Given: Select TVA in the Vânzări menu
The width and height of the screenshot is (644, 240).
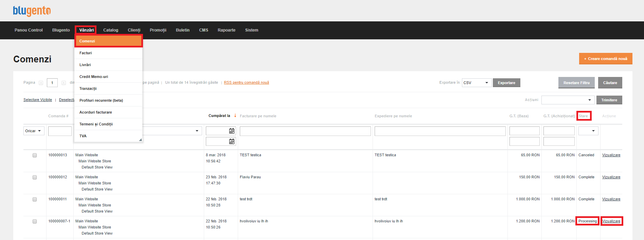Looking at the screenshot, I should (108, 136).
